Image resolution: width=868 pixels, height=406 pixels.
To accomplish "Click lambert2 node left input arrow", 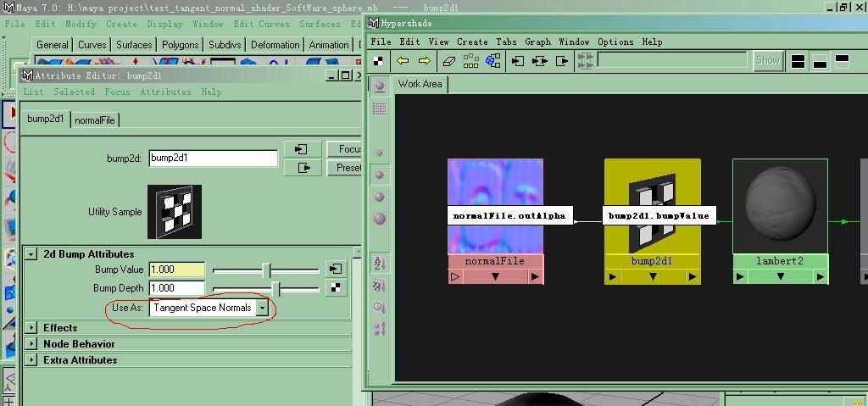I will pyautogui.click(x=741, y=276).
